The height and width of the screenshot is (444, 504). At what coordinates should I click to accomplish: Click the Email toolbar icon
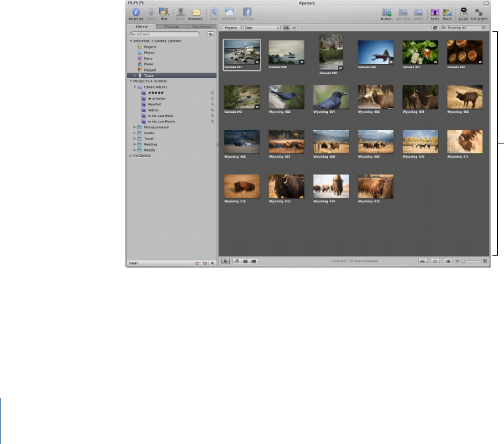tap(214, 14)
